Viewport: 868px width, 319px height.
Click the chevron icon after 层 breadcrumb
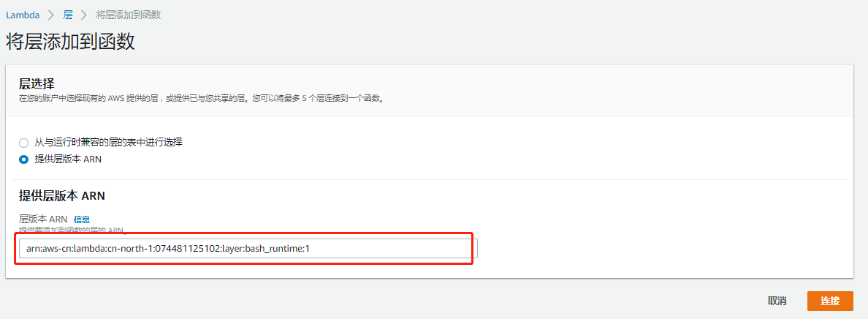pyautogui.click(x=85, y=15)
